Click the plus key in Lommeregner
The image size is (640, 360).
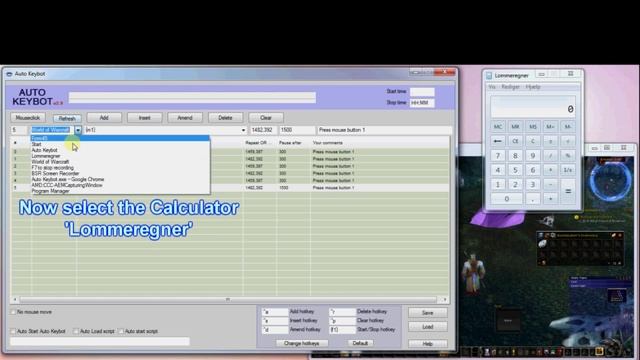(x=550, y=199)
